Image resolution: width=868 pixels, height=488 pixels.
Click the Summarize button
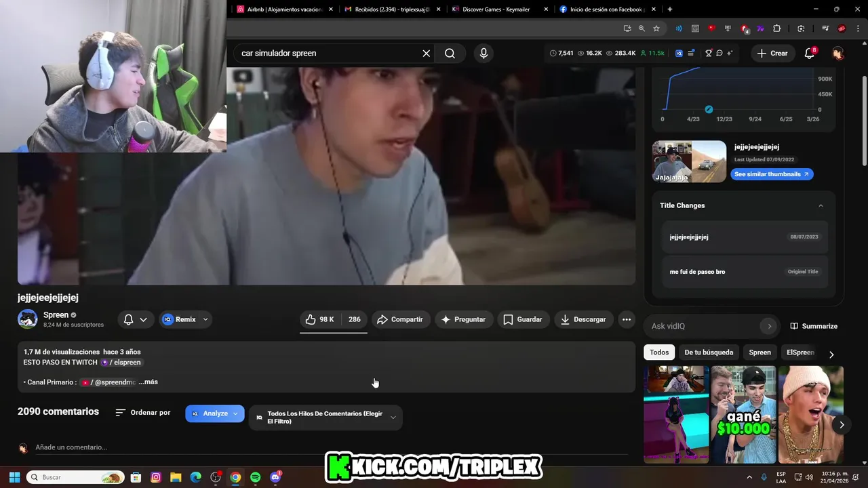click(814, 326)
